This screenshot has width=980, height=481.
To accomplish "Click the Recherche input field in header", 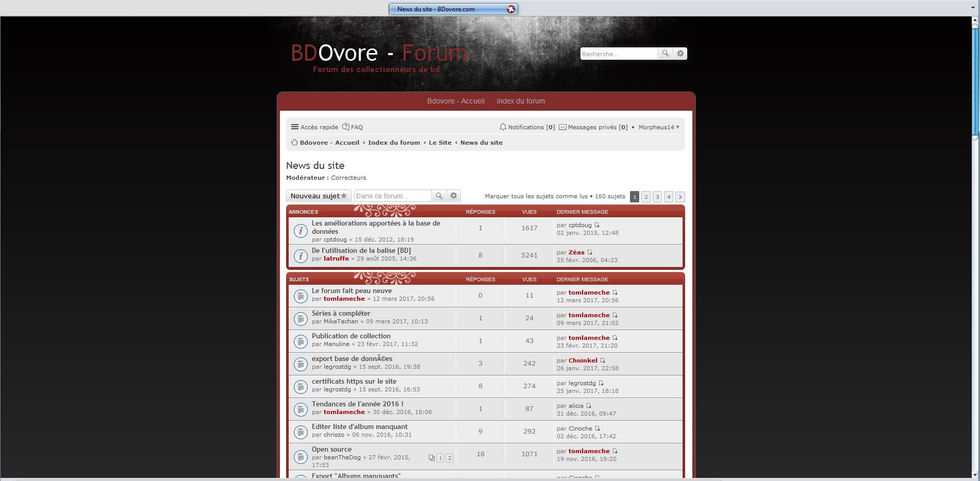I will [619, 54].
